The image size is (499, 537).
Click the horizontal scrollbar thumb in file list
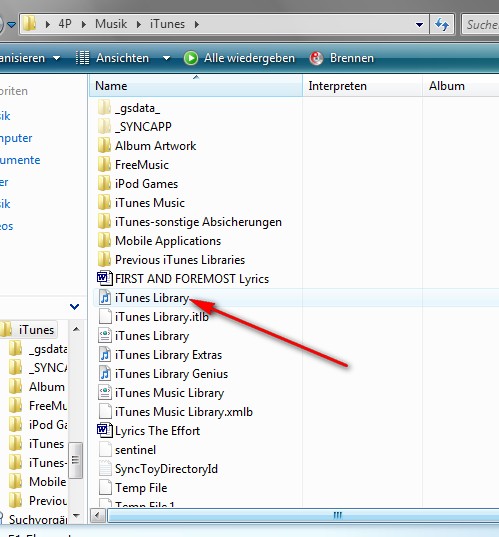pos(303,515)
